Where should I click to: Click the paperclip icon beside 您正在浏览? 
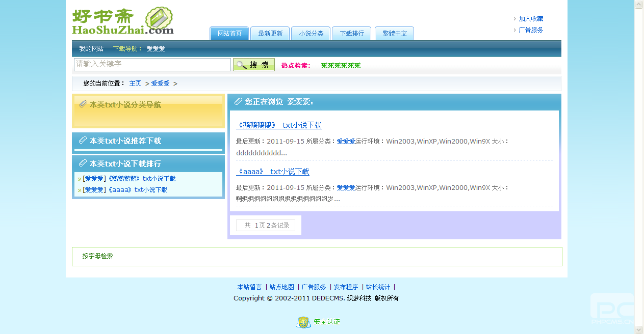coord(238,101)
